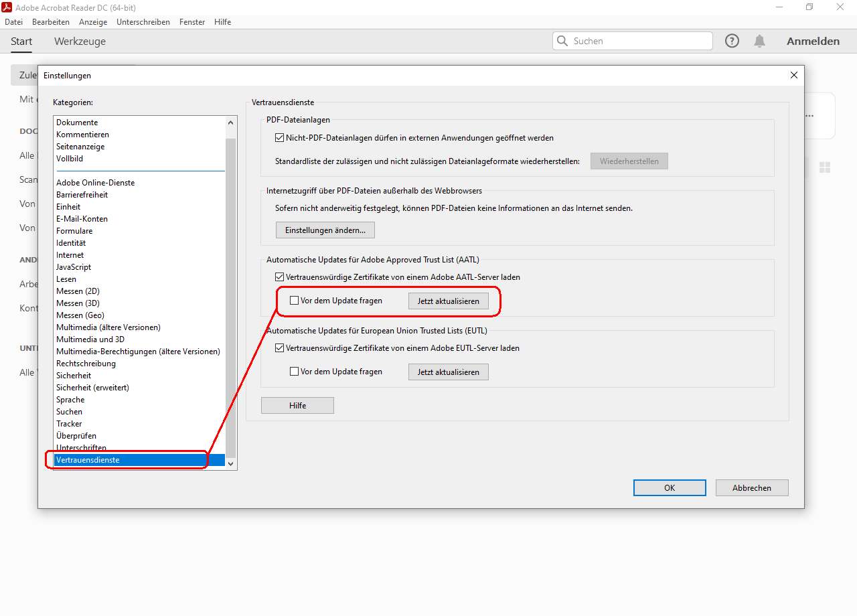857x616 pixels.
Task: Open the notifications bell icon
Action: coord(759,41)
